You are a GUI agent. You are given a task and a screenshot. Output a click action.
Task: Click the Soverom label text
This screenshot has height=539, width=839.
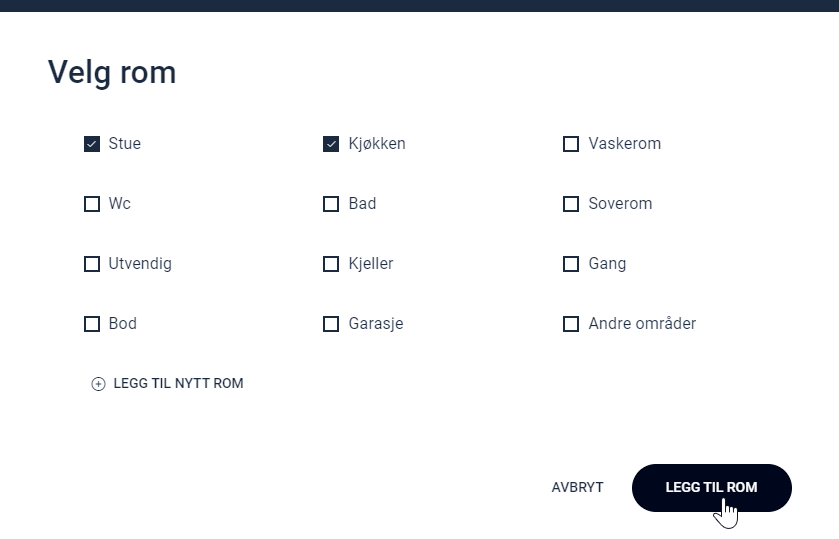click(620, 204)
